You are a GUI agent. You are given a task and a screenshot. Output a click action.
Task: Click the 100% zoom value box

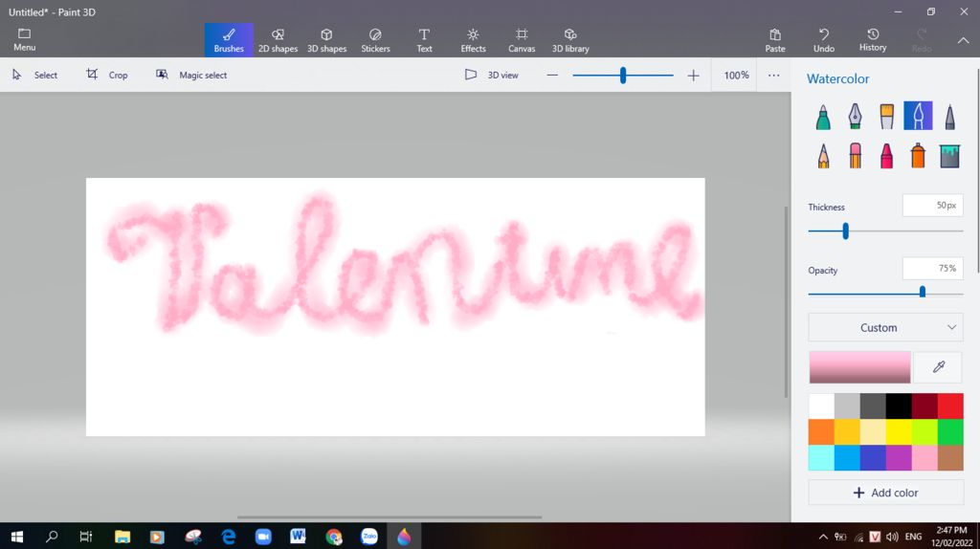[736, 75]
